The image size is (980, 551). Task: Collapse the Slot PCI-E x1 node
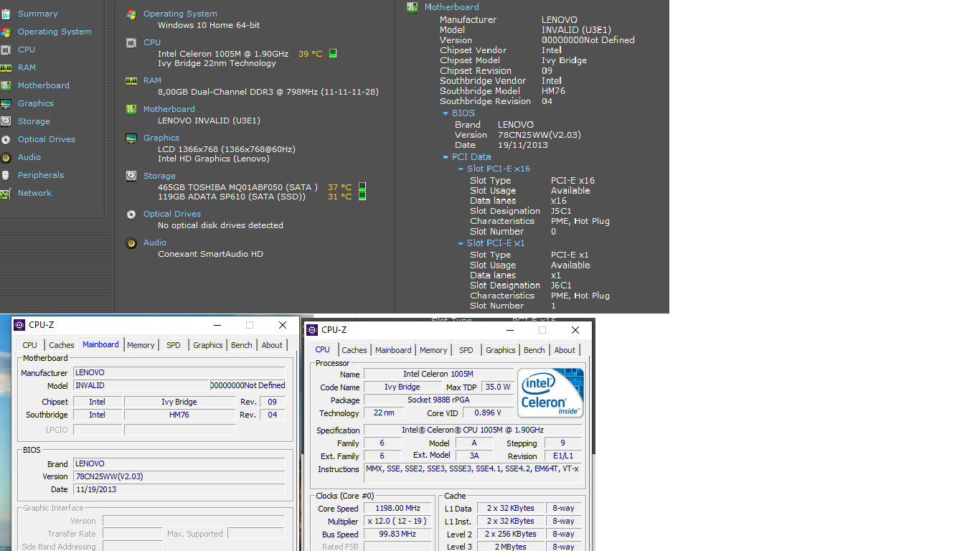461,243
